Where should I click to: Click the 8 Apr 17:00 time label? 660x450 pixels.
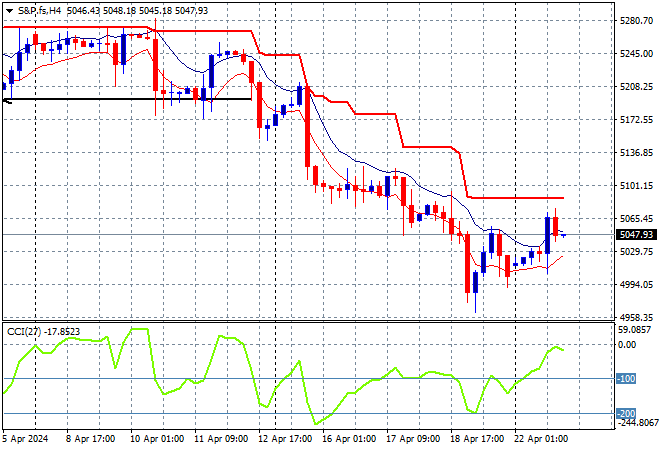click(x=90, y=439)
